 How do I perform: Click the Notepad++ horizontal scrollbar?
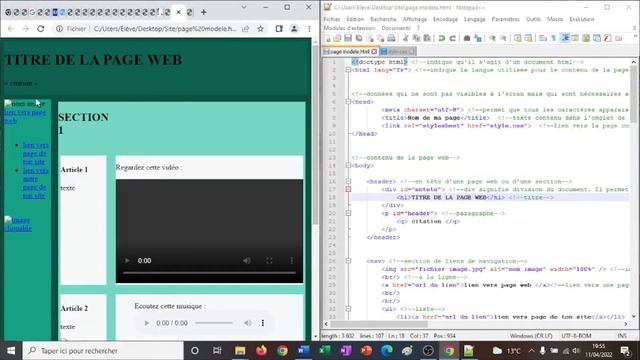[x=379, y=324]
